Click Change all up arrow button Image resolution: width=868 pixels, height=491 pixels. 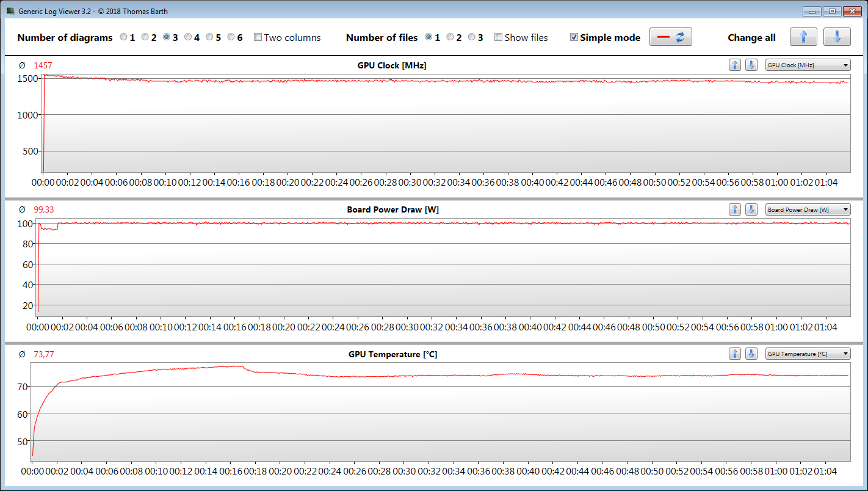tap(803, 37)
